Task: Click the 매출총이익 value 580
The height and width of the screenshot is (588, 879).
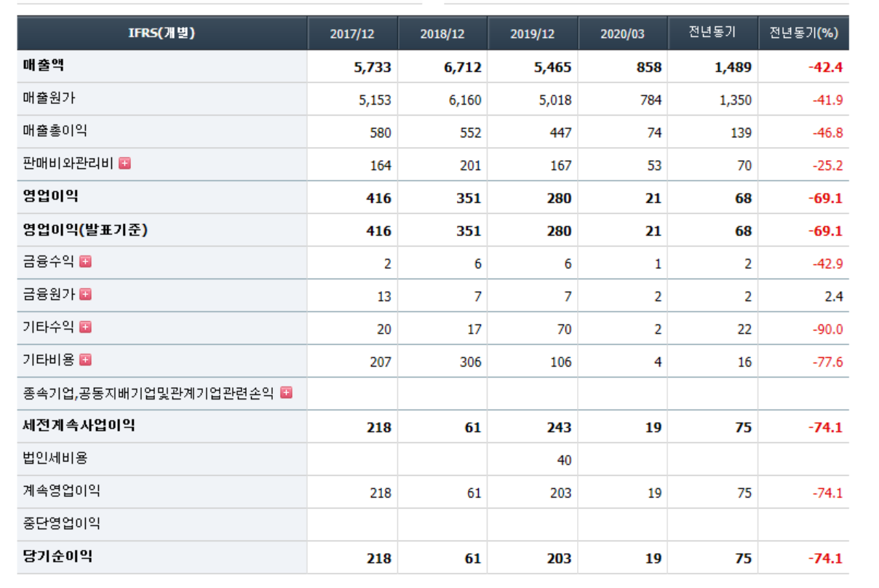Action: pos(380,133)
